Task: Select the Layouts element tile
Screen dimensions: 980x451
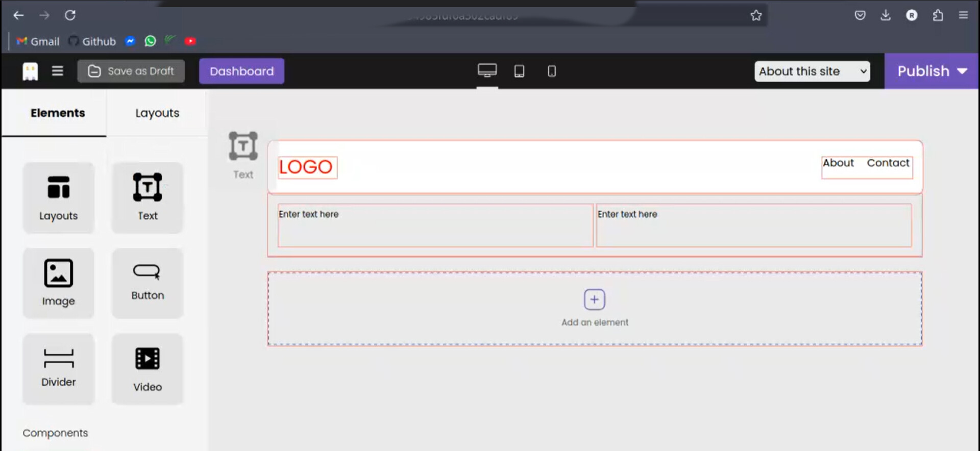Action: (59, 198)
